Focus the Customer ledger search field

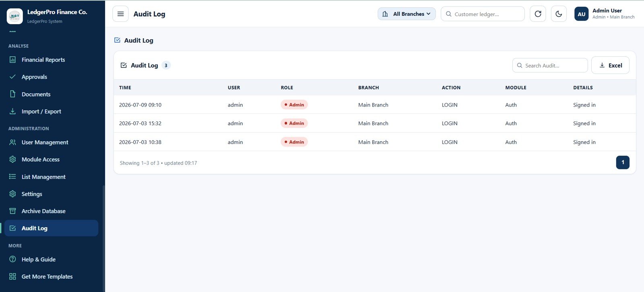[x=483, y=14]
